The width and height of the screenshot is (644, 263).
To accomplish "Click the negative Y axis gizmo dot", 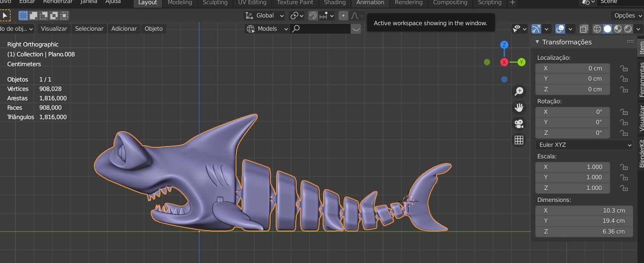I will pyautogui.click(x=487, y=62).
